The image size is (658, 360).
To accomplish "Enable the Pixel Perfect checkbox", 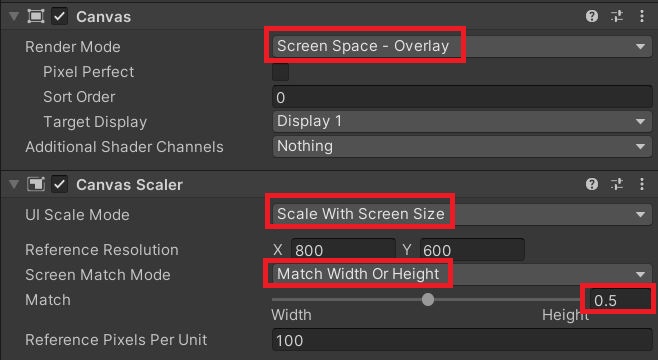I will (x=280, y=72).
